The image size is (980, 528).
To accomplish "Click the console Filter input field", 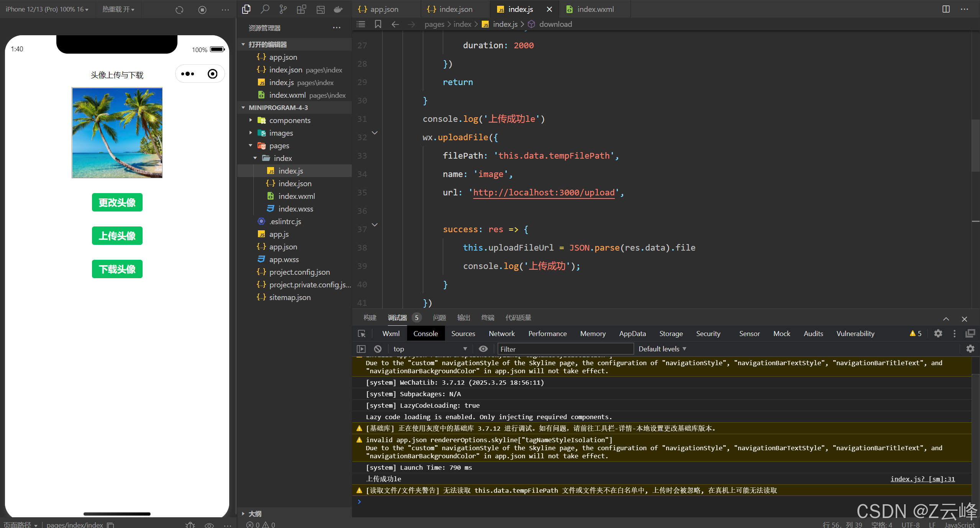I will click(x=565, y=349).
